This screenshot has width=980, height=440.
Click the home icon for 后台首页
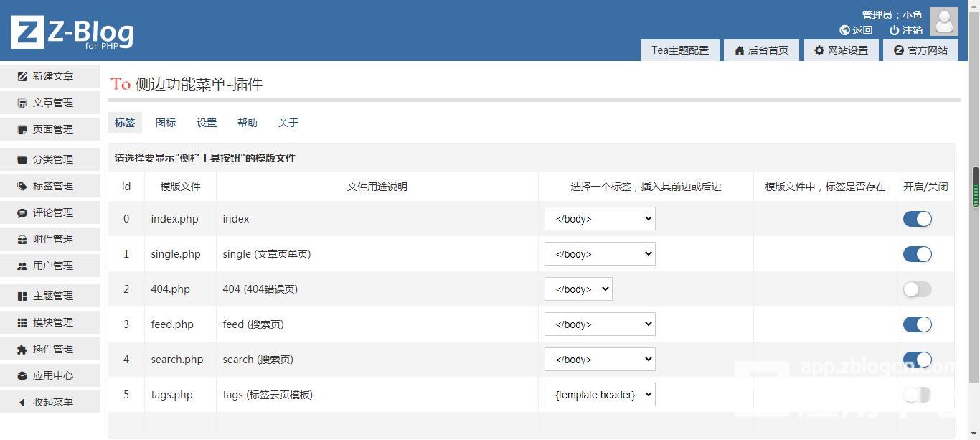click(740, 50)
